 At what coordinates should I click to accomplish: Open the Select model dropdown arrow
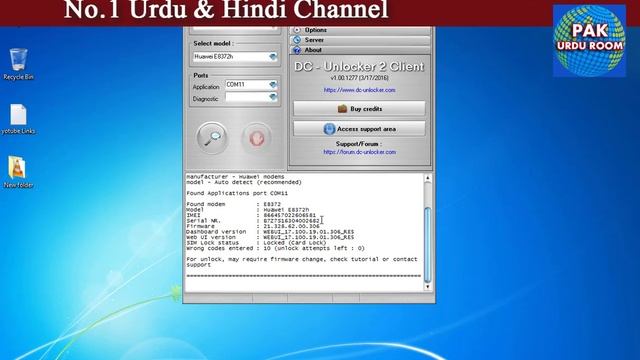point(273,57)
